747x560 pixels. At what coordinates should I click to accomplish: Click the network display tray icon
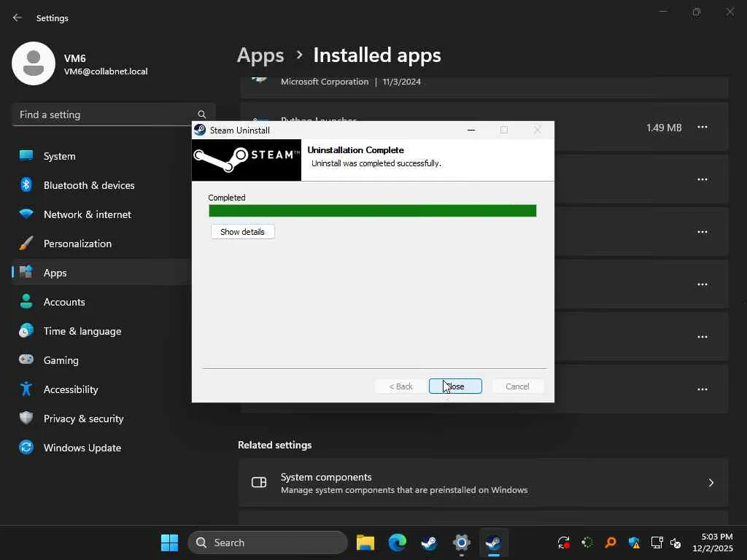657,542
